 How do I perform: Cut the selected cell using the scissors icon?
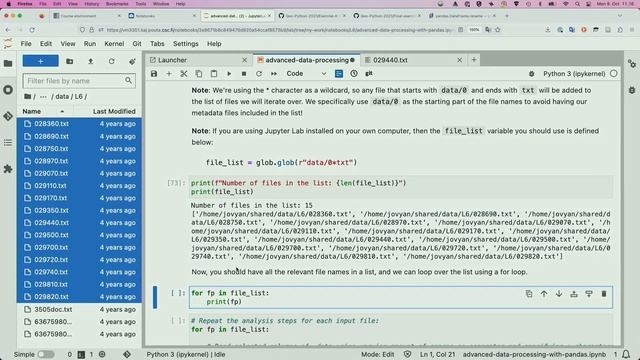pyautogui.click(x=184, y=74)
